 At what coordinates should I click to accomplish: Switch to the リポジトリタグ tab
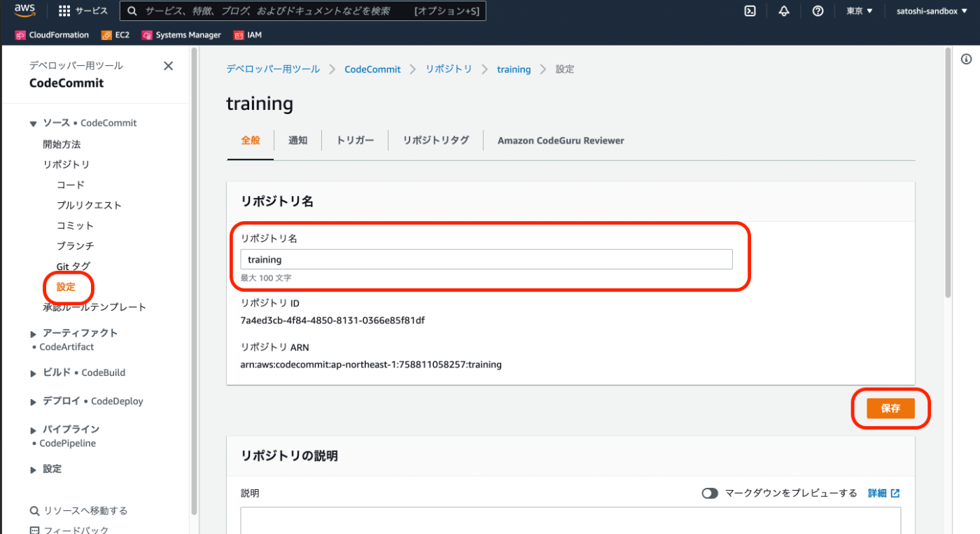click(435, 141)
